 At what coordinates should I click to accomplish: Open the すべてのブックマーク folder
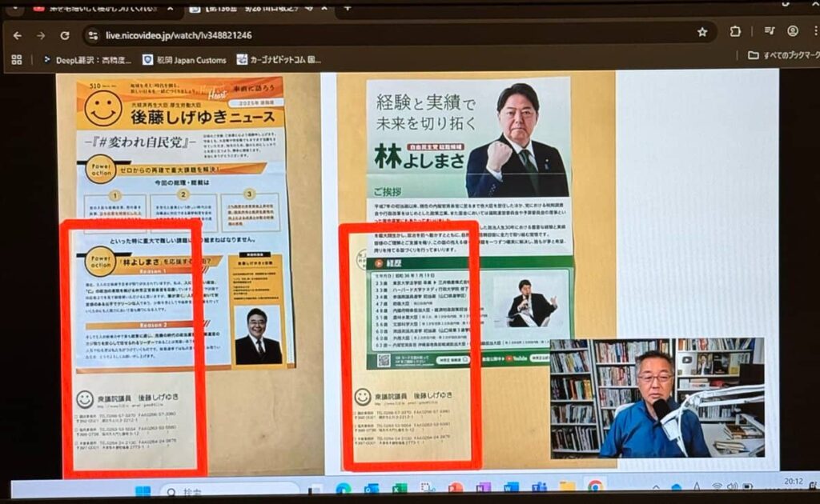(784, 55)
